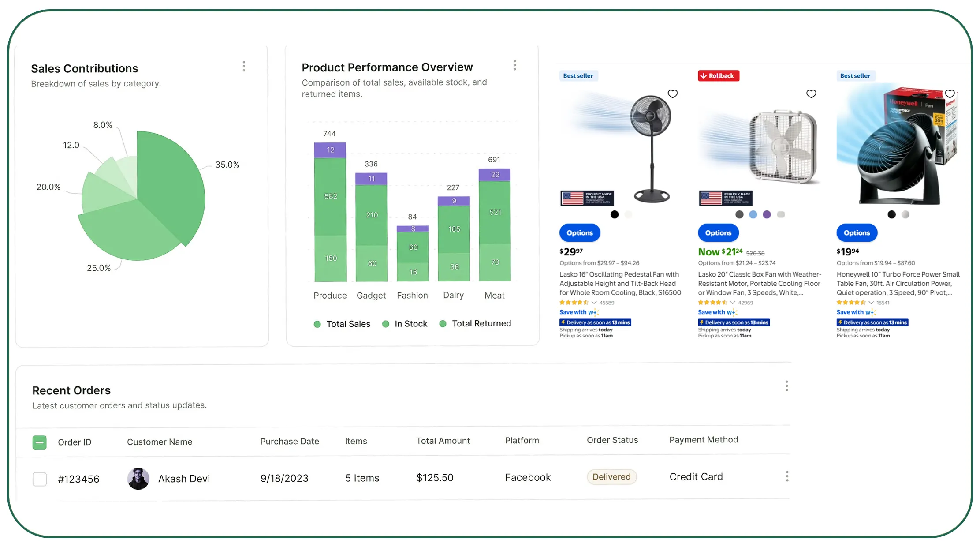Open Recent Orders card options menu
Image resolution: width=980 pixels, height=547 pixels.
tap(786, 386)
